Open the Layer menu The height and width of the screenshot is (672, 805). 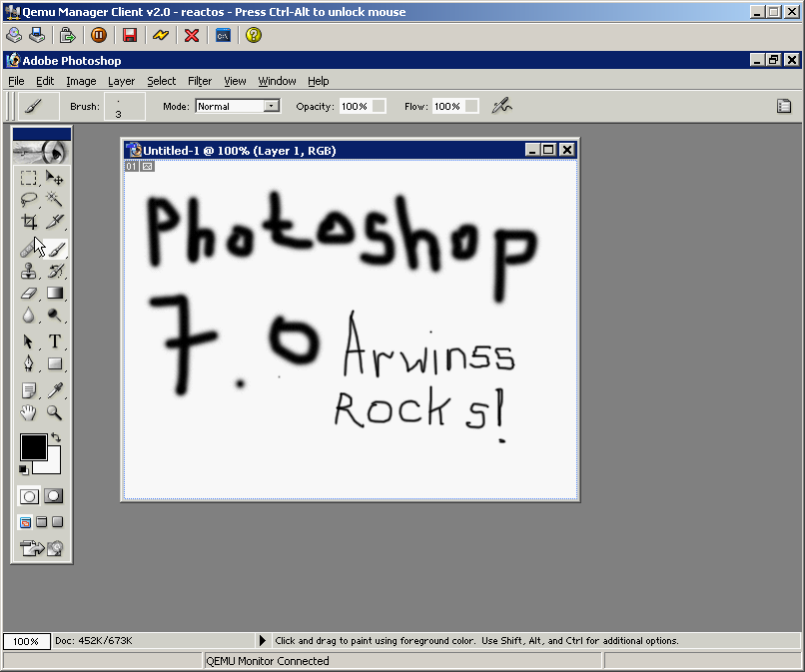121,81
